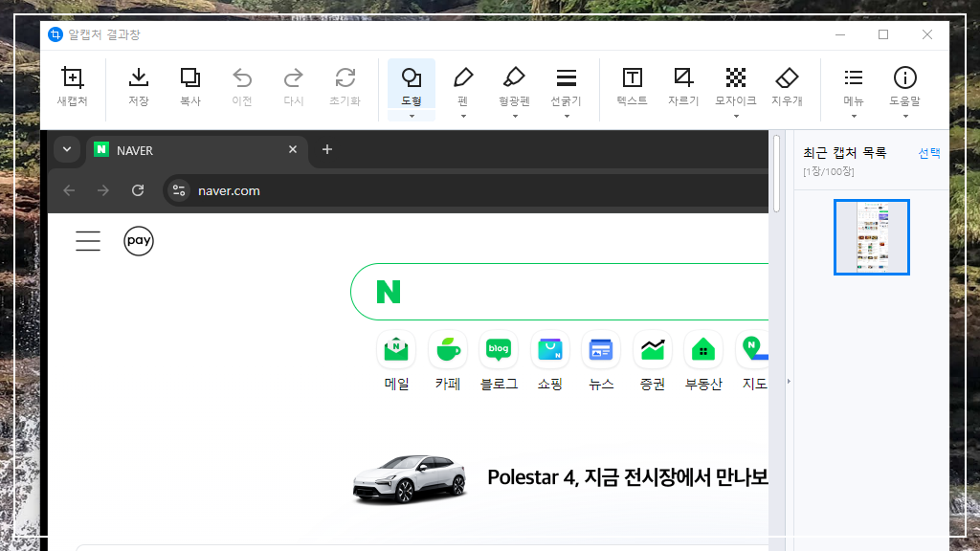Click the [1장/100장] capture count text
The height and width of the screenshot is (551, 980).
tap(828, 171)
